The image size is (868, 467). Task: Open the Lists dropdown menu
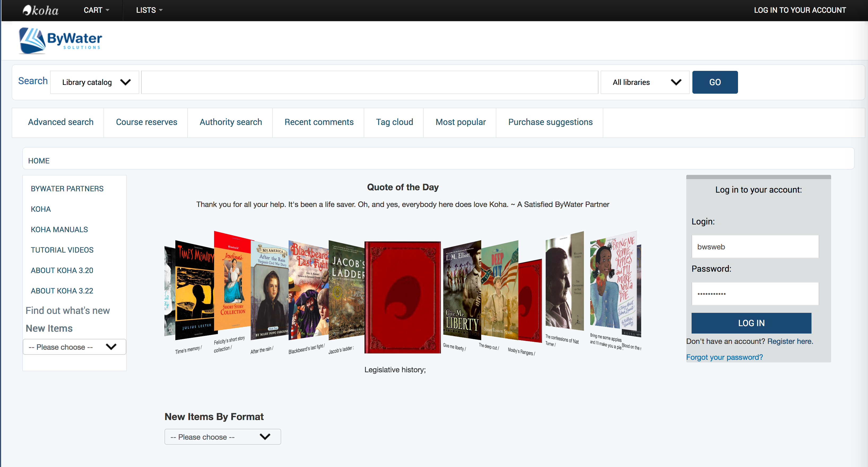coord(149,10)
